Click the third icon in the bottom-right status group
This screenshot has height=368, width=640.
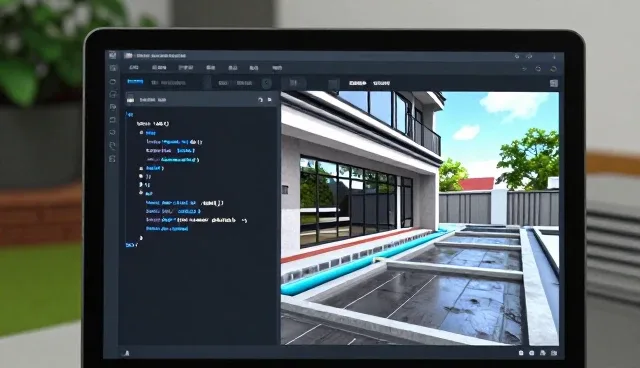[542, 353]
